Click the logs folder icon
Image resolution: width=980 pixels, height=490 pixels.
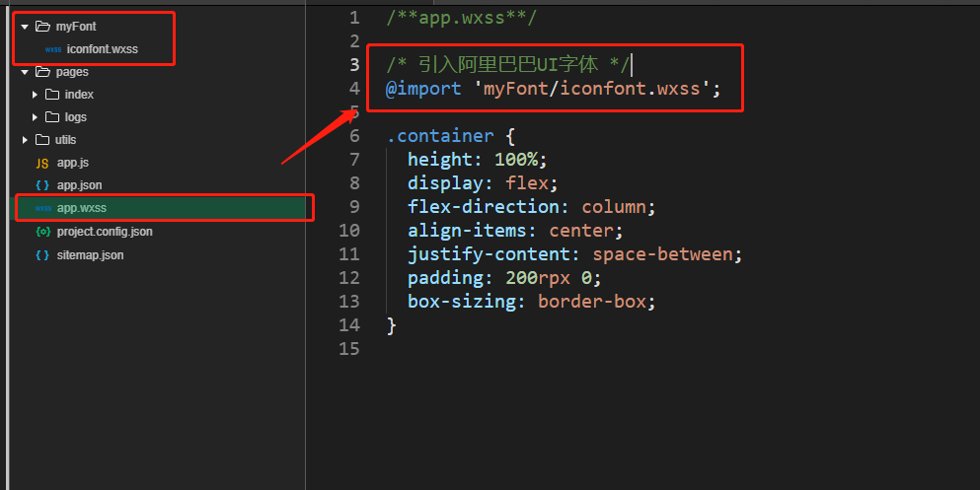tap(52, 116)
